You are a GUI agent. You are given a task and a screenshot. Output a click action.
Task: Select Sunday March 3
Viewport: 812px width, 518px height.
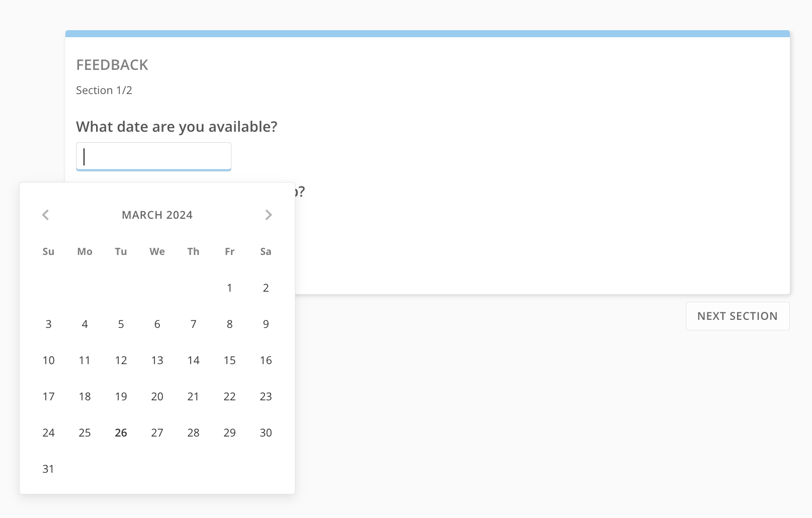(x=48, y=324)
